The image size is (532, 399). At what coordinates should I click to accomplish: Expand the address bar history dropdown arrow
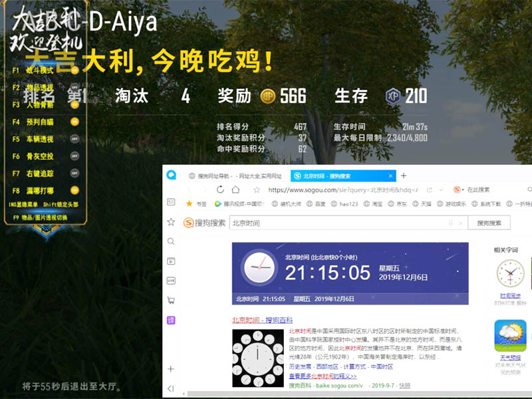pyautogui.click(x=441, y=190)
